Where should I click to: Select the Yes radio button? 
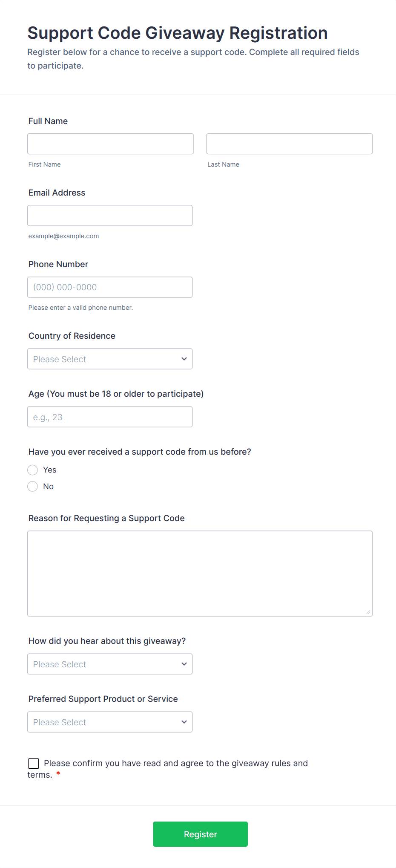point(33,470)
